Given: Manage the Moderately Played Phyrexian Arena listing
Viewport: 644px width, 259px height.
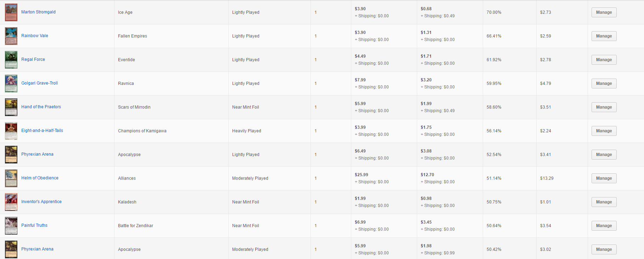Looking at the screenshot, I should click(x=604, y=249).
